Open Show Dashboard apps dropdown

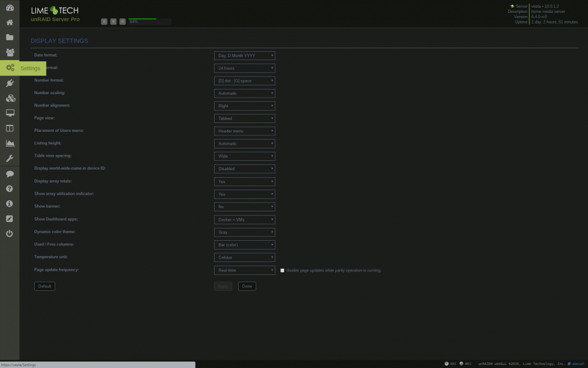click(245, 220)
